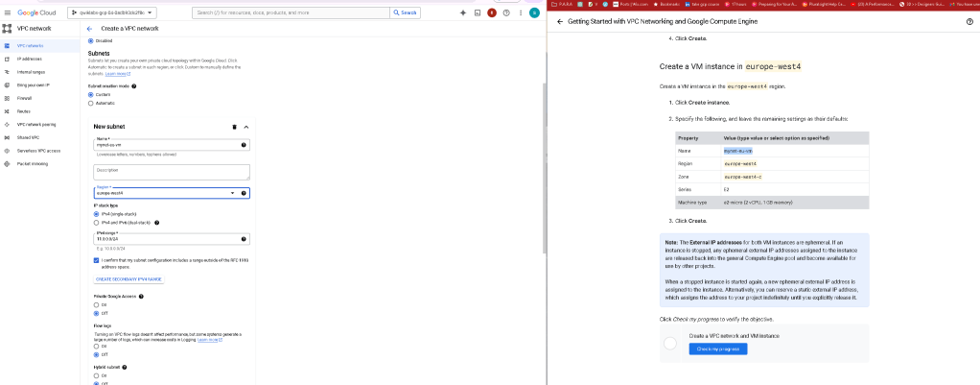Open the red notifications badge icon
Image resolution: width=980 pixels, height=385 pixels.
click(x=492, y=12)
